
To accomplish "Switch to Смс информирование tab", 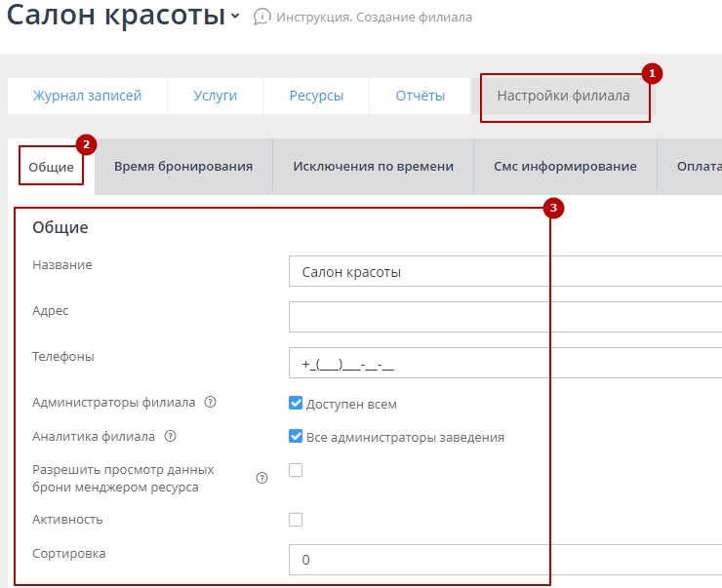I will [565, 166].
